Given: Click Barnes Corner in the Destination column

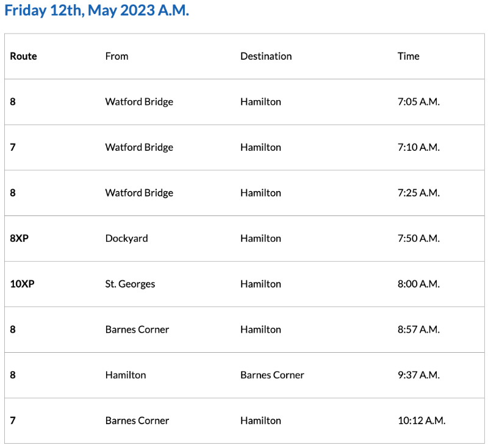Looking at the screenshot, I should tap(272, 375).
